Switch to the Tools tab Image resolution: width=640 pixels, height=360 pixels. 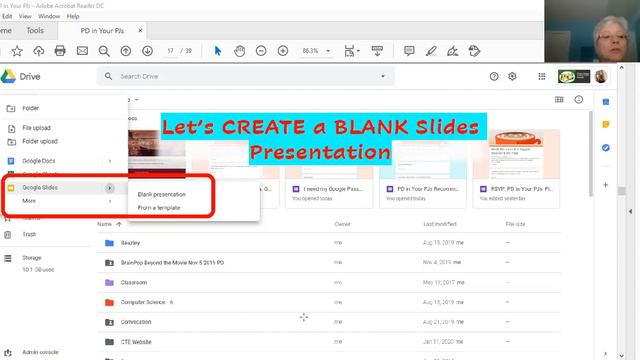[x=35, y=31]
